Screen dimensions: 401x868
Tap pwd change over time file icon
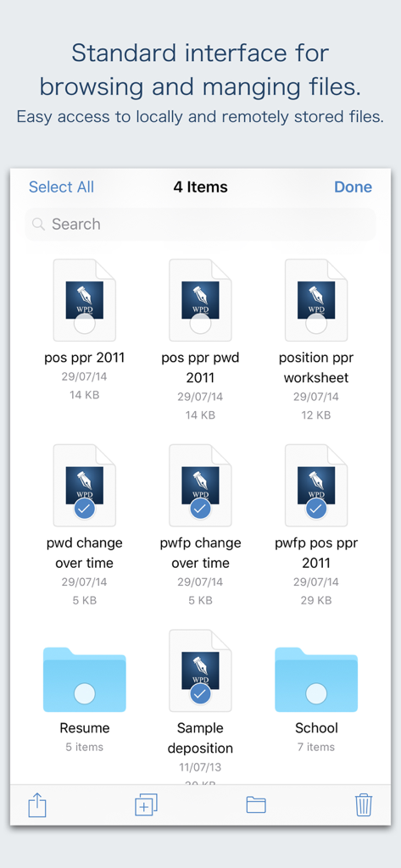coord(85,485)
